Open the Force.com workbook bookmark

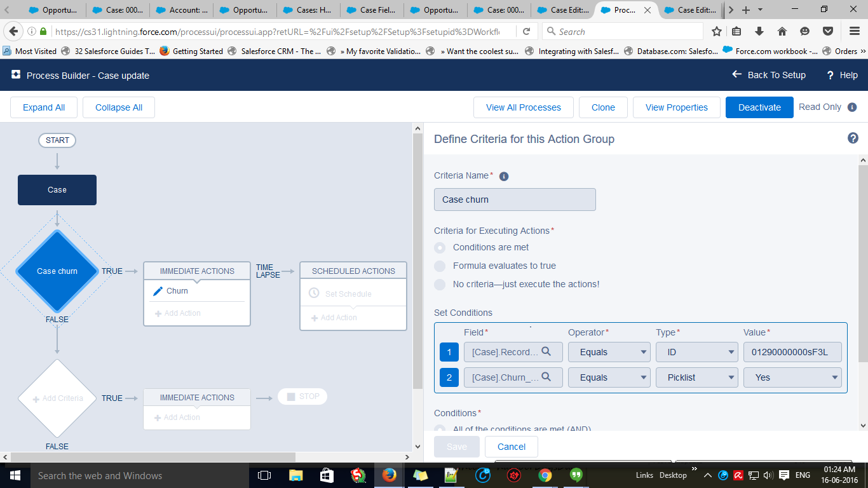point(770,51)
